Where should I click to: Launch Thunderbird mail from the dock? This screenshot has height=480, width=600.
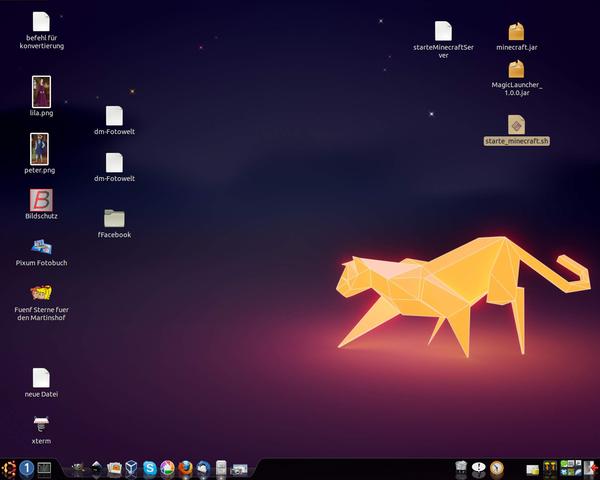coord(203,468)
